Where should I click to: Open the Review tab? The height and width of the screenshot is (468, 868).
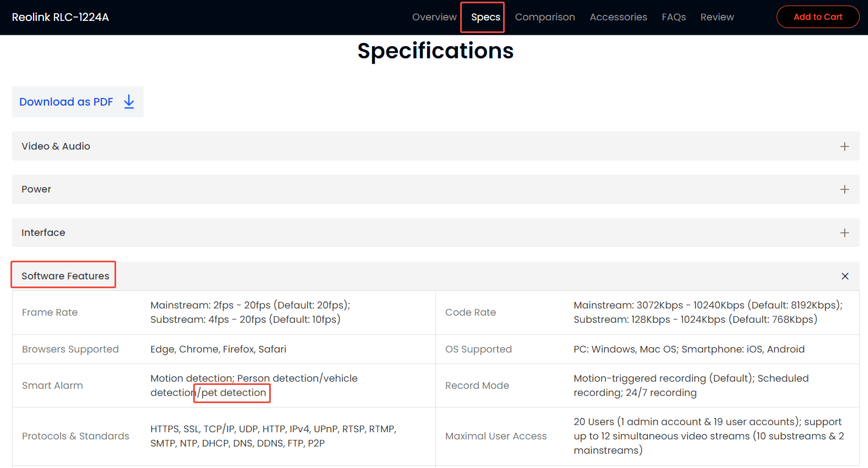pyautogui.click(x=717, y=17)
